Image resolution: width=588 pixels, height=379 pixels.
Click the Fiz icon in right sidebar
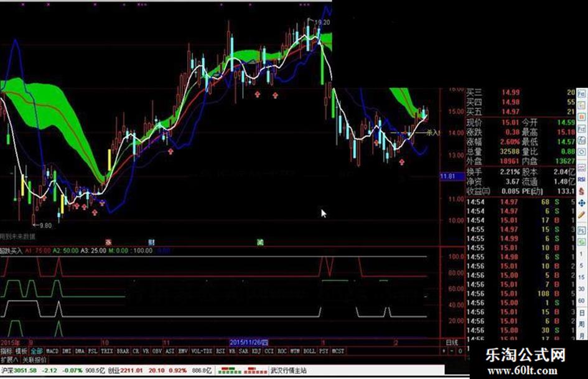581,128
